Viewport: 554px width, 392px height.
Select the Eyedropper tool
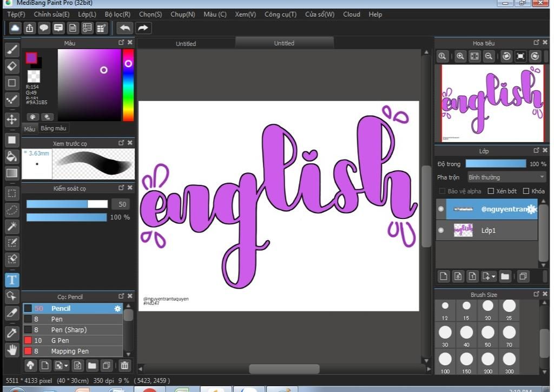tap(12, 333)
